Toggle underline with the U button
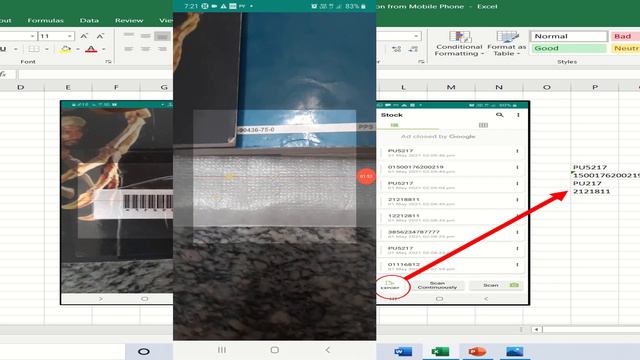The height and width of the screenshot is (360, 640). (3, 49)
